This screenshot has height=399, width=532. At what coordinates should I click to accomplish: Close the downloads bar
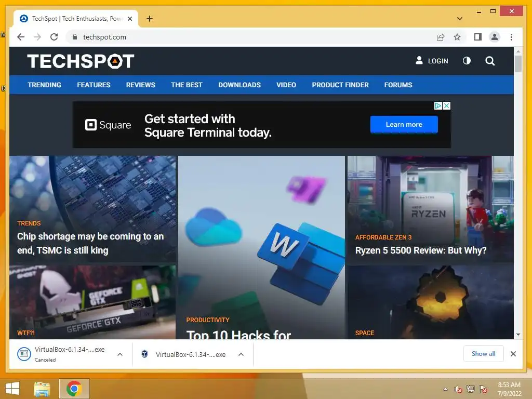click(x=513, y=354)
